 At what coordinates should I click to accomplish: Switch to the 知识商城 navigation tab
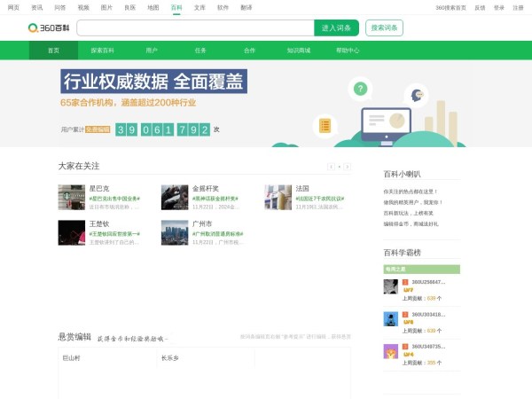click(x=299, y=51)
